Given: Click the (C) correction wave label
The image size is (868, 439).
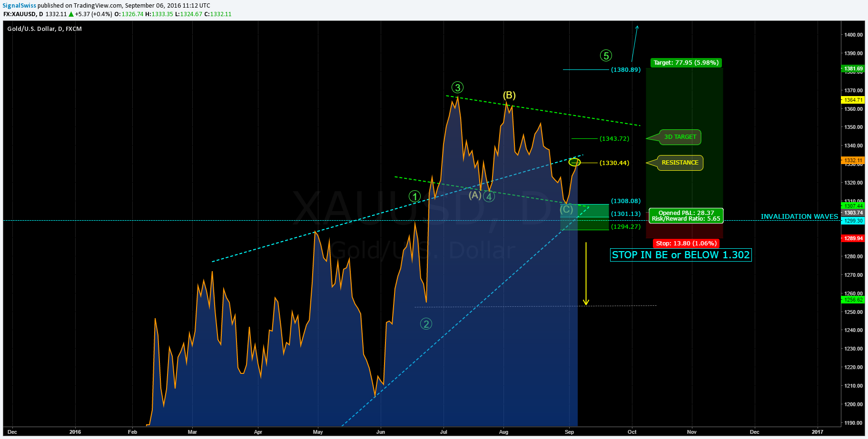Looking at the screenshot, I should (566, 209).
